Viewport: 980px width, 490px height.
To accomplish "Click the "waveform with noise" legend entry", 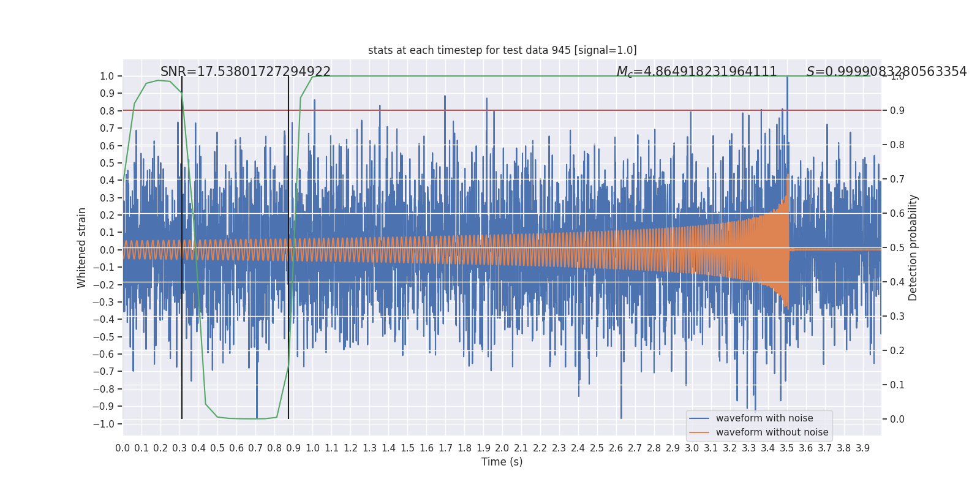I will (x=764, y=418).
